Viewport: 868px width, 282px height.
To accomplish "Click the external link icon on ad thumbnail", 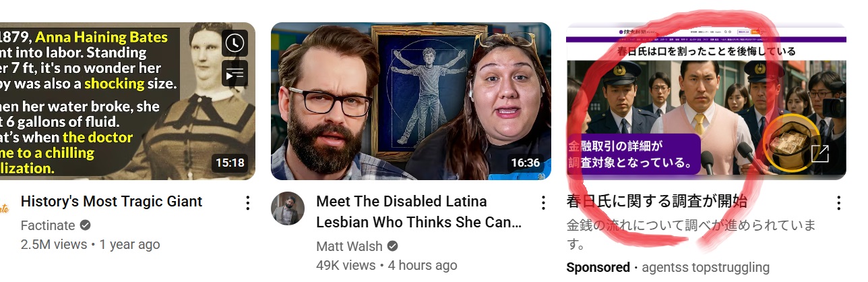I will coord(820,154).
